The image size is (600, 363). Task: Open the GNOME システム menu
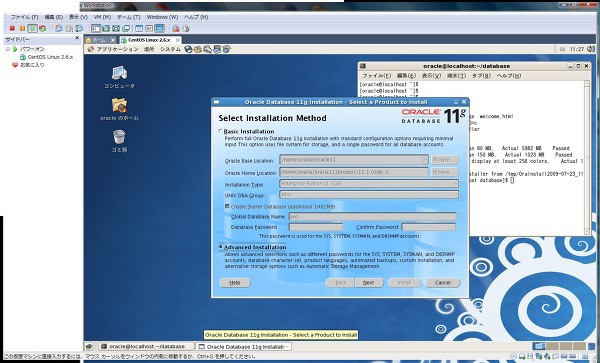170,49
